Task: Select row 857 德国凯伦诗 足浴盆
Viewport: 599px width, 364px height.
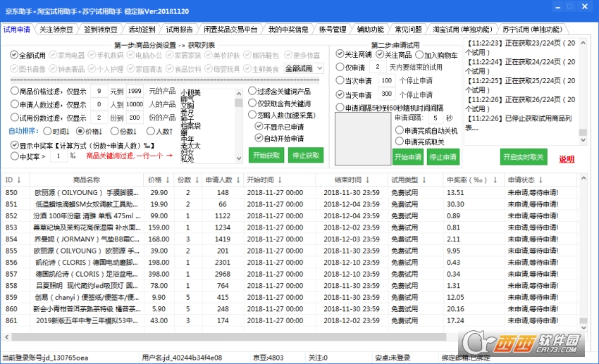Action: (289, 274)
